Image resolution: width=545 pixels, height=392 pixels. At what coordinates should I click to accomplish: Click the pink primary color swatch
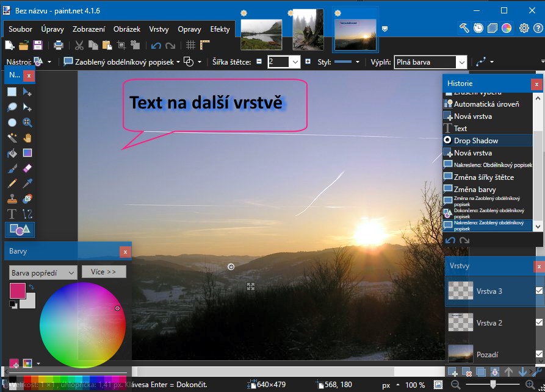click(x=16, y=291)
